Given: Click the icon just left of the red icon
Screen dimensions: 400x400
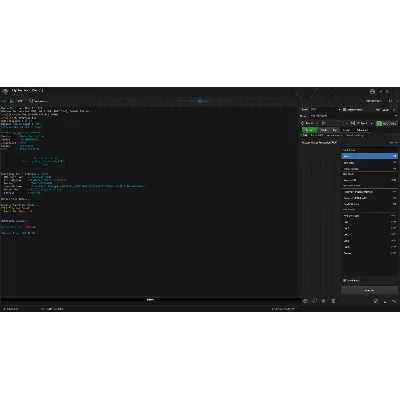Looking at the screenshot, I should (333, 301).
